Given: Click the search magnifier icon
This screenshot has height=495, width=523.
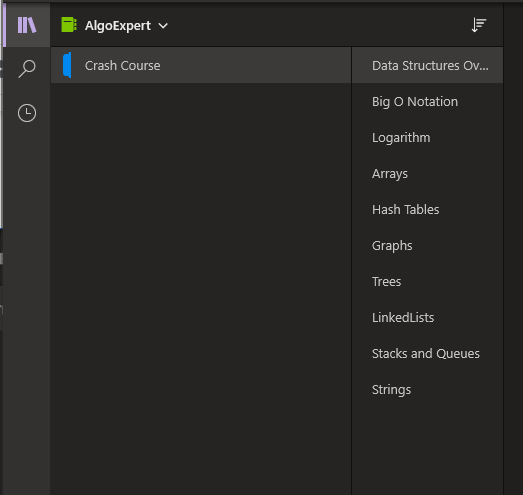Looking at the screenshot, I should pyautogui.click(x=27, y=69).
